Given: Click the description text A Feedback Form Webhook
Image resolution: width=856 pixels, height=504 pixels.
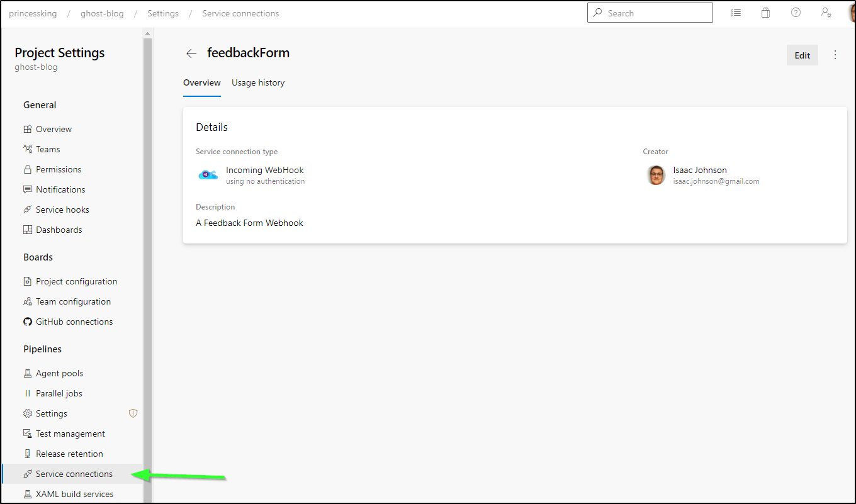Looking at the screenshot, I should click(249, 223).
